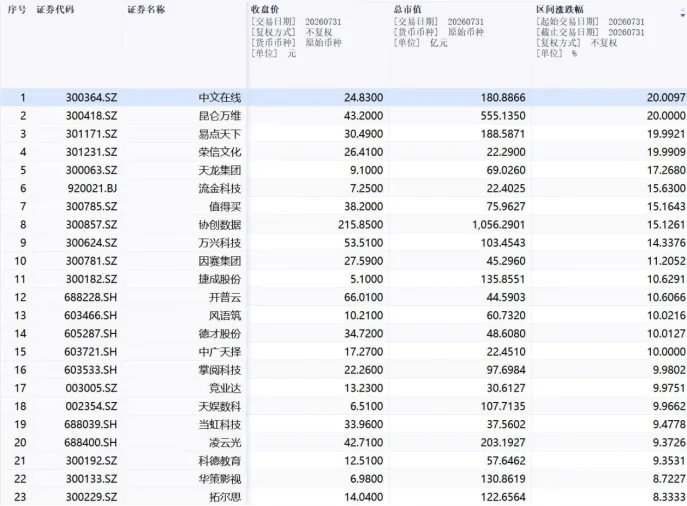This screenshot has width=687, height=506.
Task: Click the closing price 12.5100
Action: 364,461
